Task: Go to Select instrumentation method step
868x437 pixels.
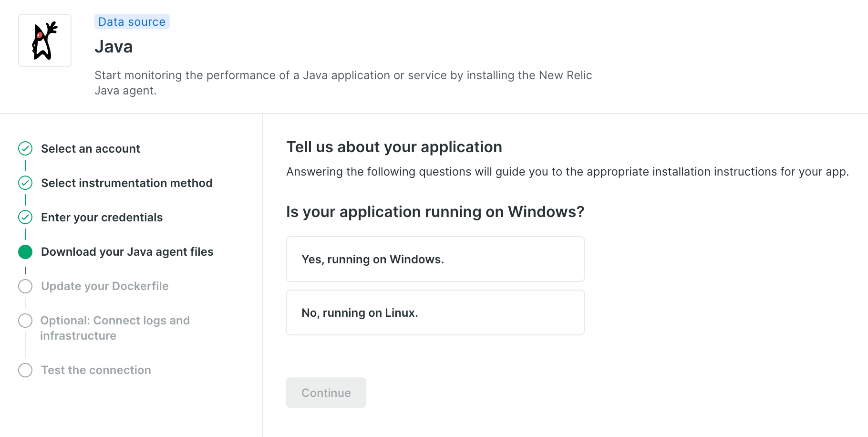Action: click(x=127, y=183)
